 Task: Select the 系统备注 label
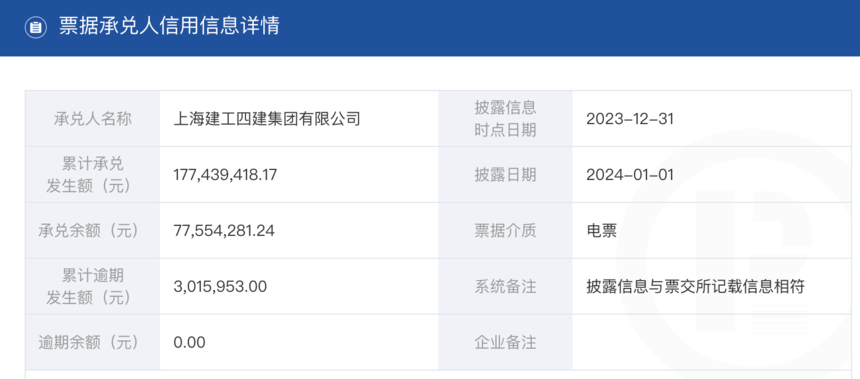pyautogui.click(x=505, y=286)
